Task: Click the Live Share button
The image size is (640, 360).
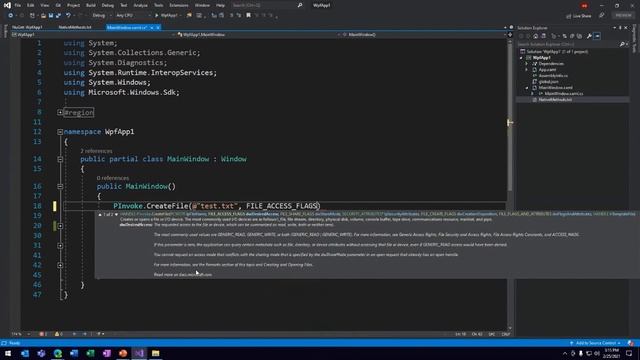Action: pyautogui.click(x=579, y=16)
